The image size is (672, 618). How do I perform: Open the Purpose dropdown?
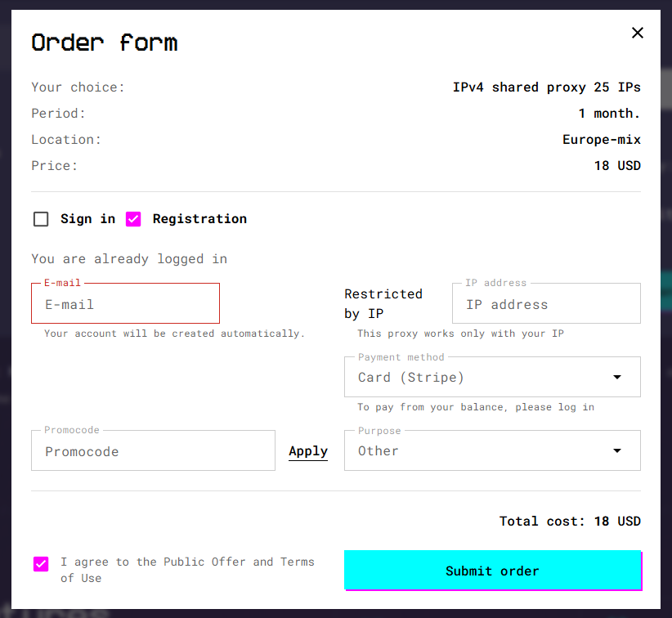(x=492, y=450)
